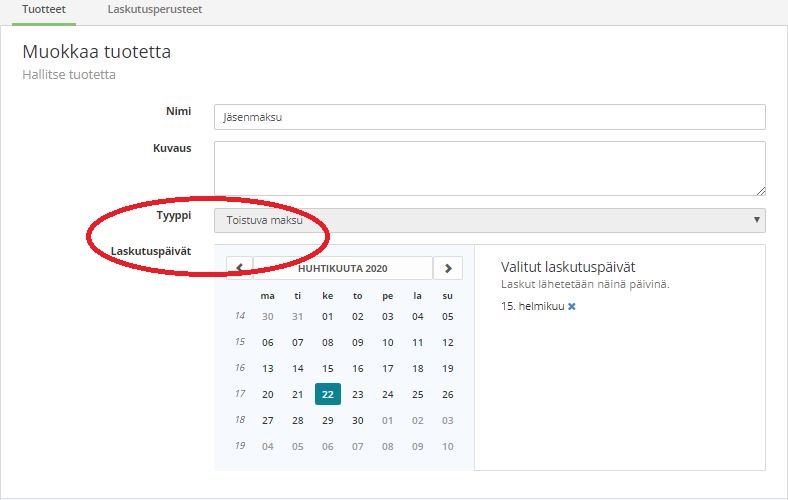Pick day 01 of April

328,316
